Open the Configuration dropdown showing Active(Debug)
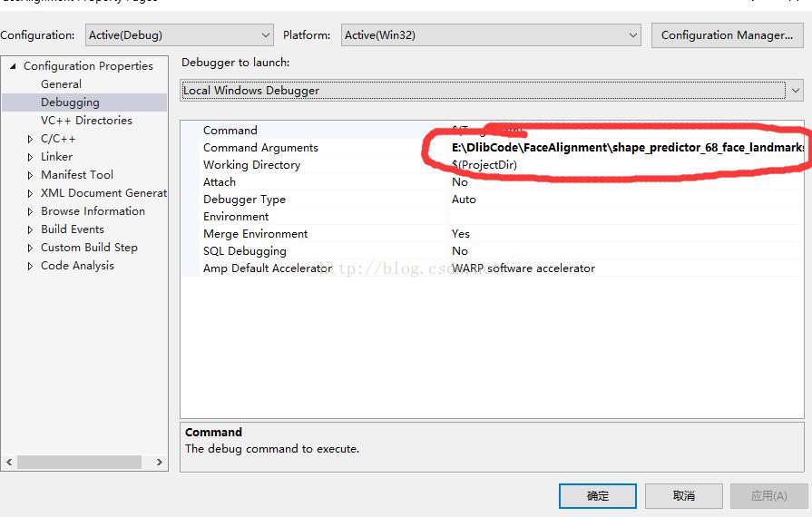This screenshot has height=517, width=812. [x=179, y=35]
